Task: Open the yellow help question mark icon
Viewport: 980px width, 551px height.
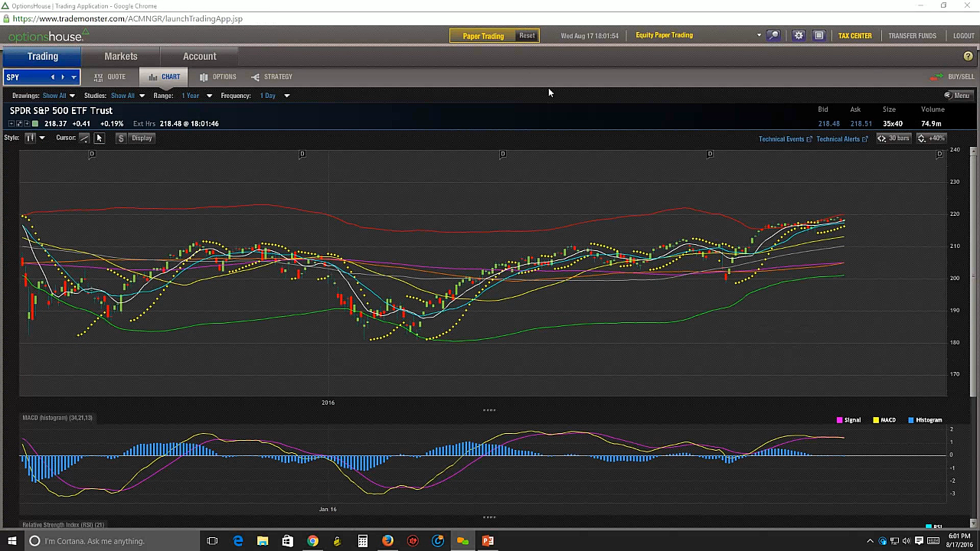Action: (x=968, y=57)
